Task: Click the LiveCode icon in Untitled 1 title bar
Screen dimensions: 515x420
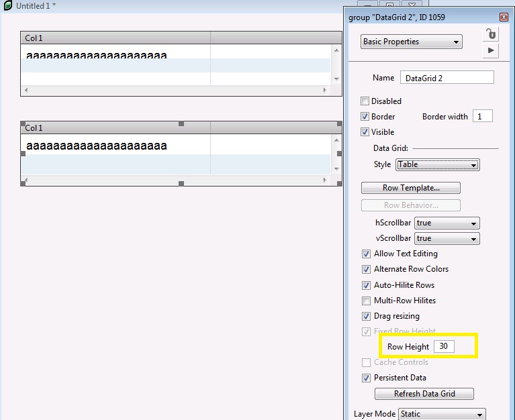Action: (7, 5)
